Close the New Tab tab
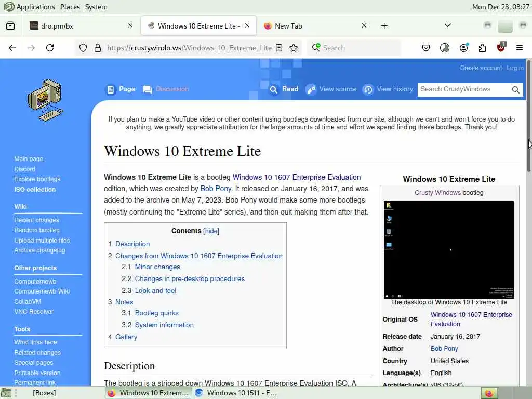This screenshot has height=399, width=532. click(x=364, y=25)
